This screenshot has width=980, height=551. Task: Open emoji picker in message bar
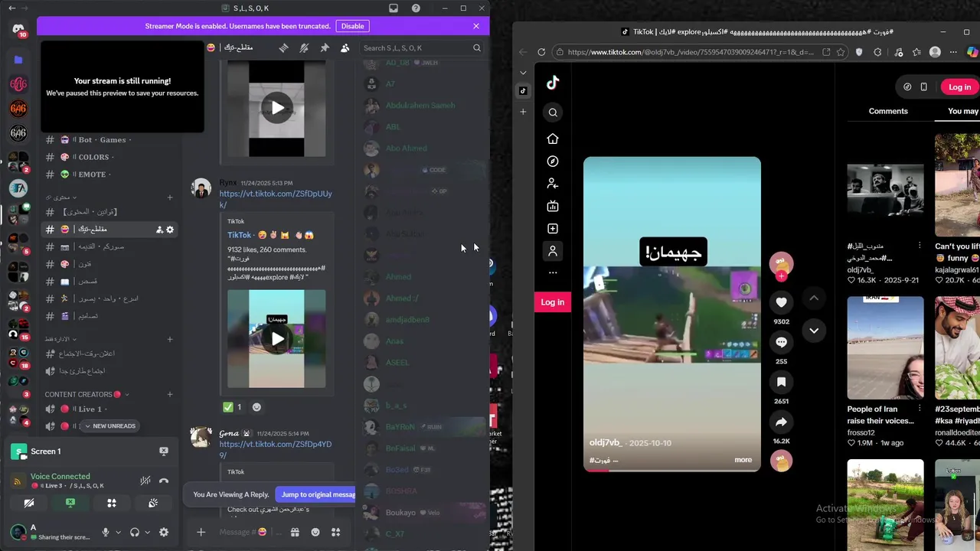[315, 532]
